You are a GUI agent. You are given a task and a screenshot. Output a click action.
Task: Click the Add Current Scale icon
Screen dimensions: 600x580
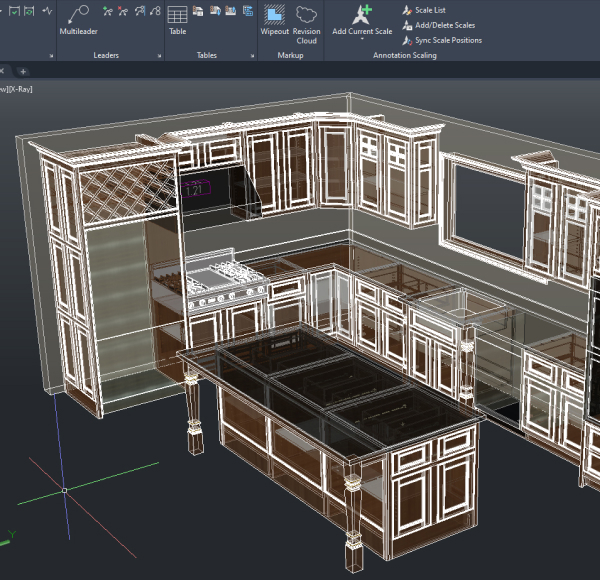pyautogui.click(x=362, y=14)
